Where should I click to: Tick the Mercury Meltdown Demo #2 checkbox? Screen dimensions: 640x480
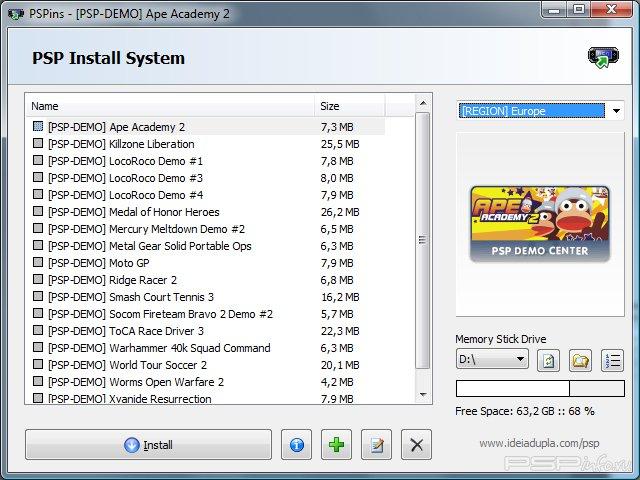[x=38, y=228]
